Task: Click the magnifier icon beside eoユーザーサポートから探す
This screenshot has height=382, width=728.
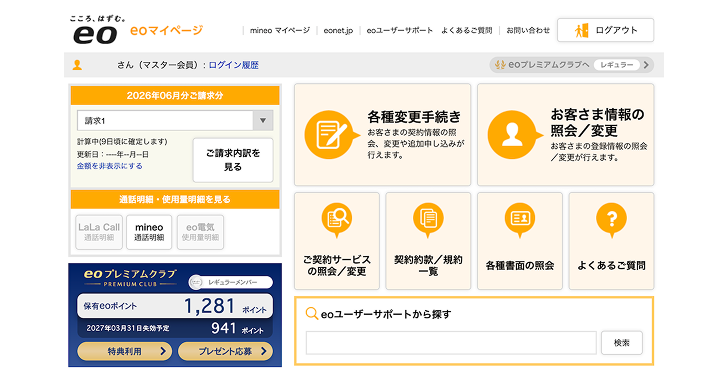Action: pyautogui.click(x=312, y=314)
